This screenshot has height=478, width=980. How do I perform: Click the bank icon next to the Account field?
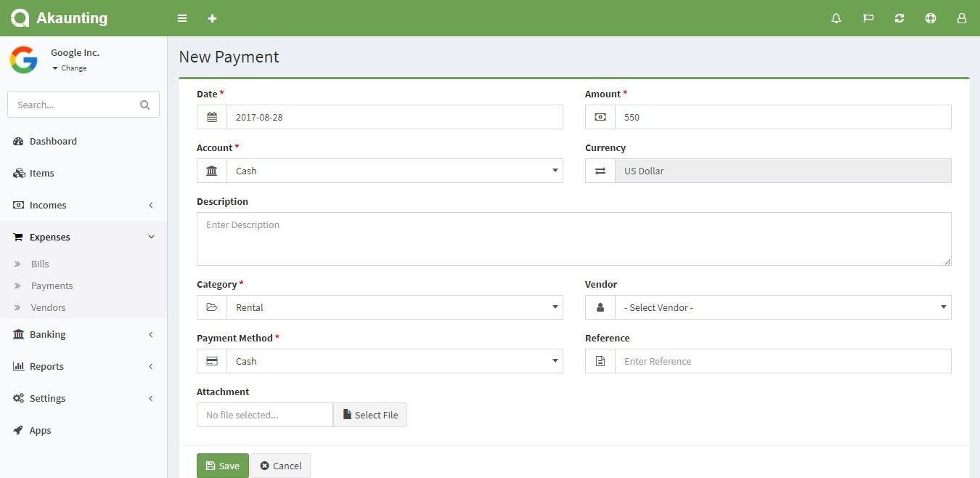pyautogui.click(x=211, y=170)
